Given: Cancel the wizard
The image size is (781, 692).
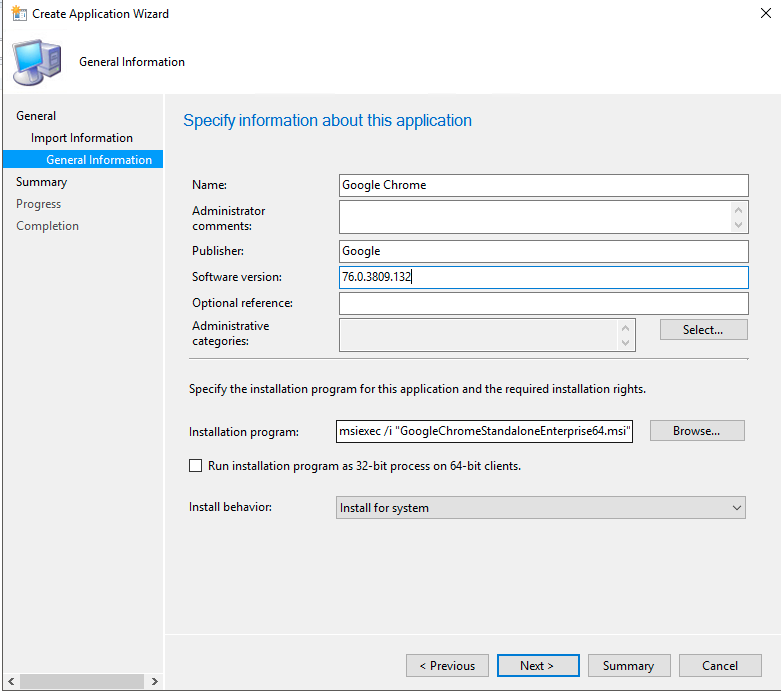Looking at the screenshot, I should pos(720,666).
